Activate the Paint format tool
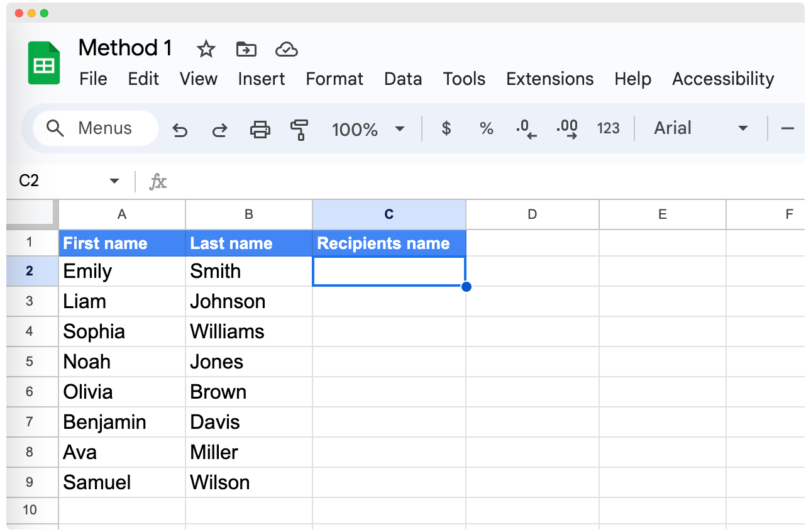This screenshot has height=532, width=811. coord(299,130)
